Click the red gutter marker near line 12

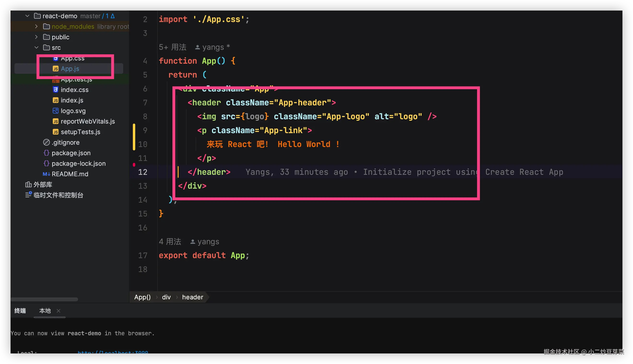pyautogui.click(x=134, y=165)
